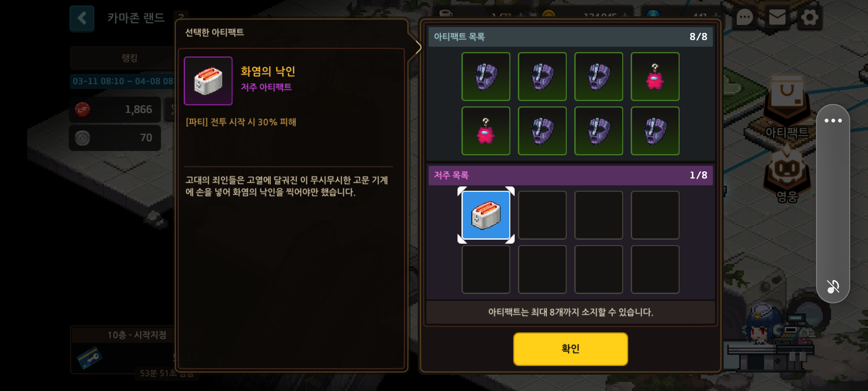Open the settings gear icon
This screenshot has width=868, height=391.
click(809, 17)
